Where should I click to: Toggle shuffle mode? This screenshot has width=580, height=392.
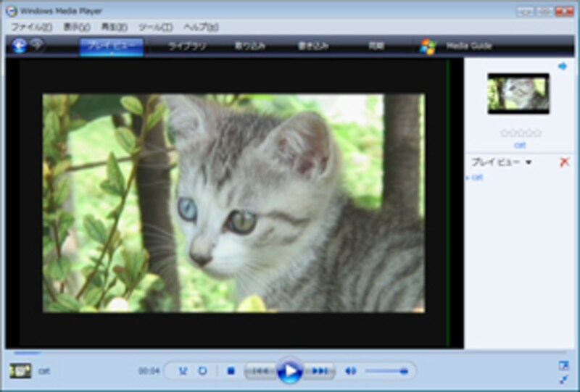pyautogui.click(x=183, y=371)
